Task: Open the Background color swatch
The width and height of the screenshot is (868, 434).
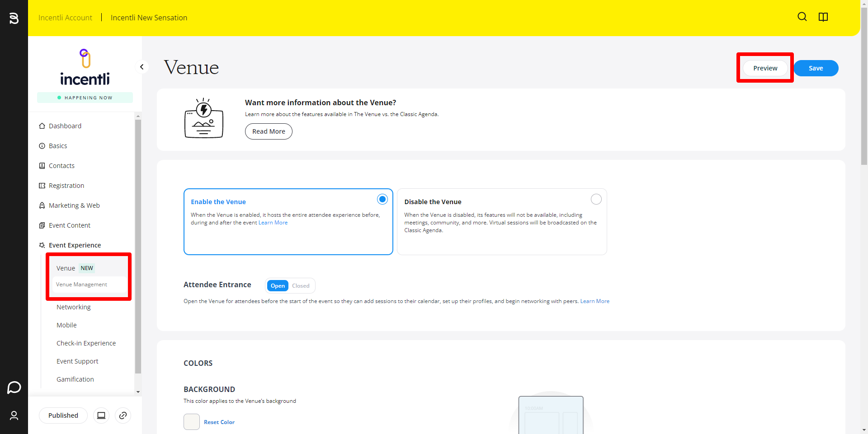Action: click(192, 422)
